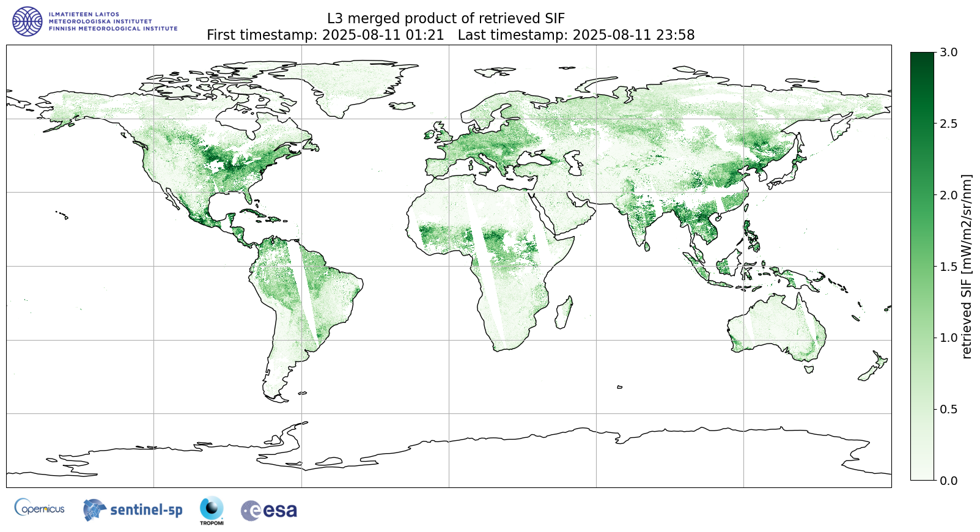980x532 pixels.
Task: Click the 0.0 tick label on the colorbar
Action: point(948,481)
